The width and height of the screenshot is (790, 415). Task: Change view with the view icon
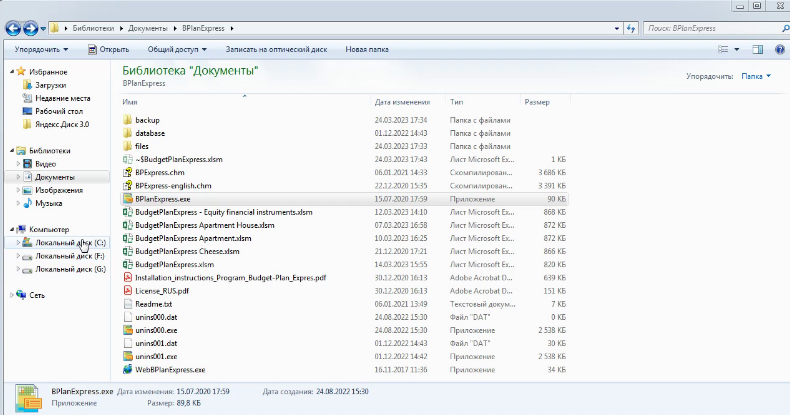(x=723, y=49)
